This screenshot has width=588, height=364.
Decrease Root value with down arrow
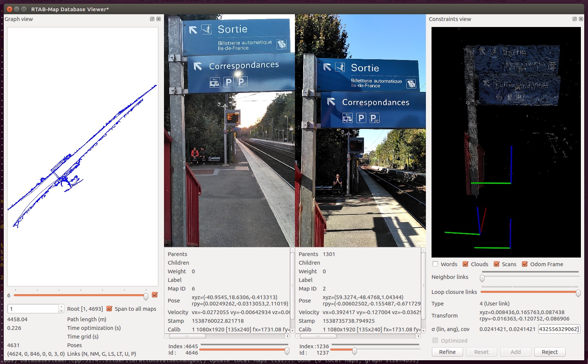[x=61, y=311]
